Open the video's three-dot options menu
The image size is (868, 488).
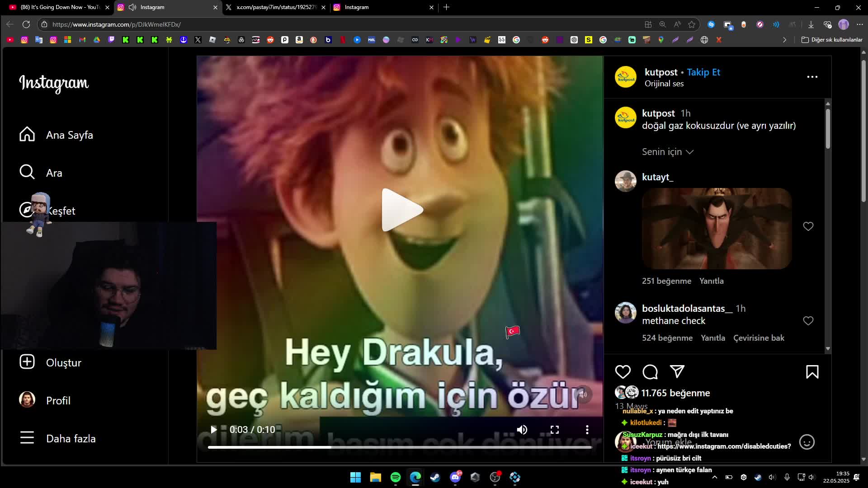click(x=587, y=430)
